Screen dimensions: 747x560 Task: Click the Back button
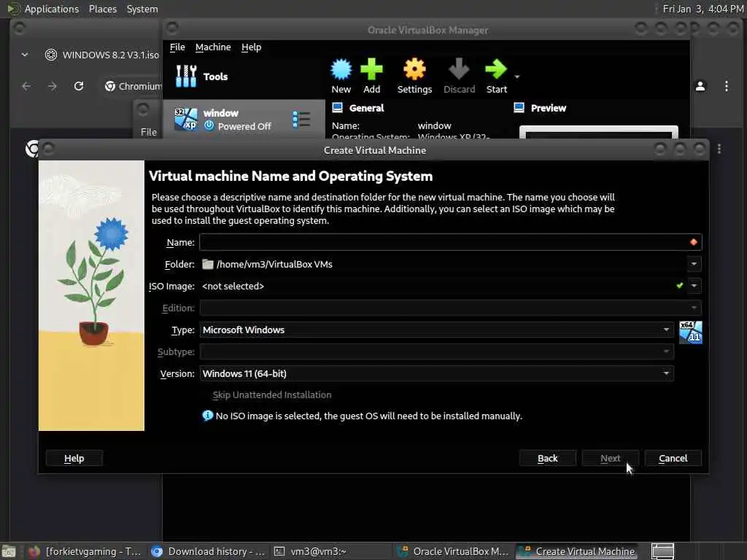pyautogui.click(x=547, y=459)
